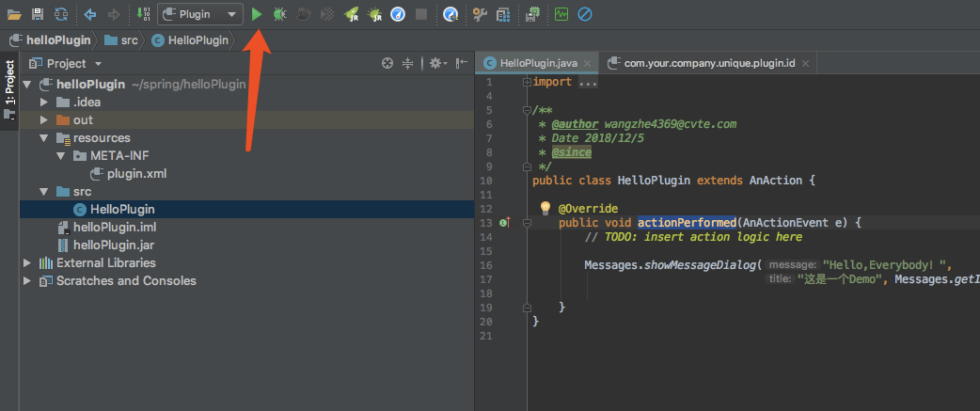This screenshot has height=411, width=980.
Task: Click the green activity monitor icon
Action: click(561, 14)
